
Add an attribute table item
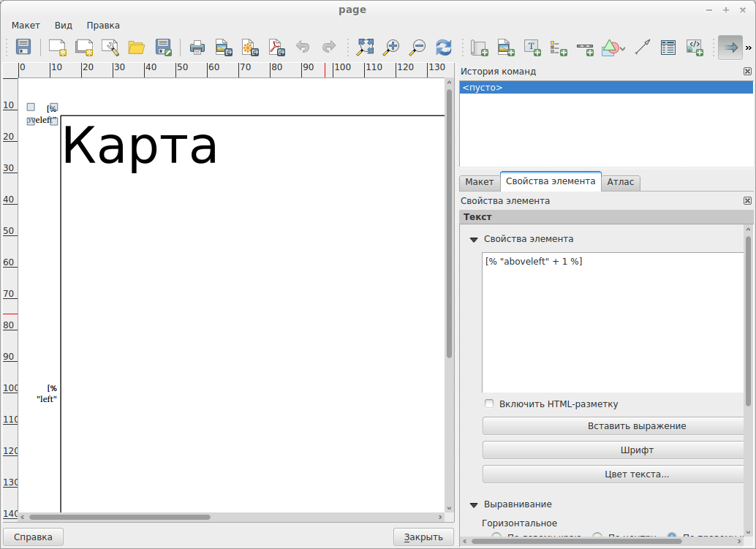[x=668, y=48]
